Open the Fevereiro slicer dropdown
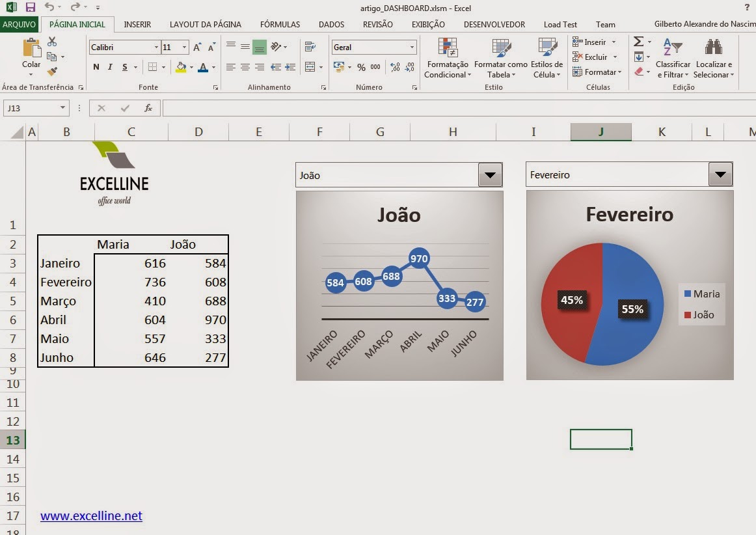The width and height of the screenshot is (756, 535). pyautogui.click(x=720, y=174)
